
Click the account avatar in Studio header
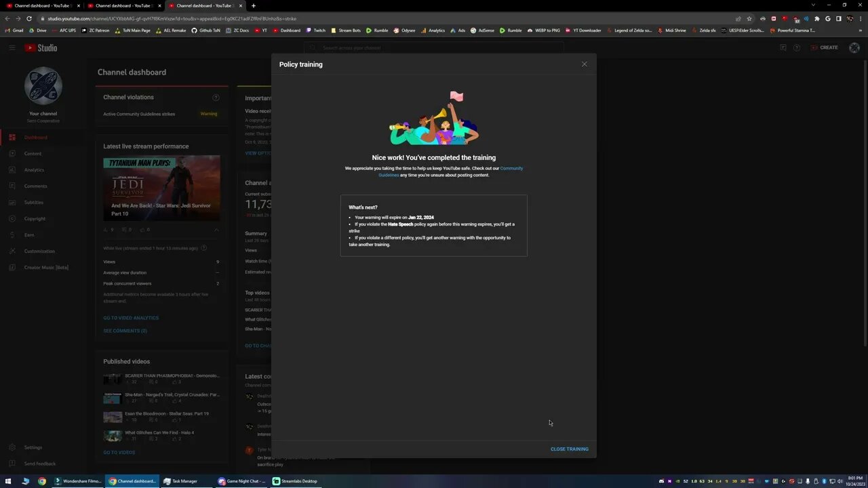pyautogui.click(x=854, y=47)
